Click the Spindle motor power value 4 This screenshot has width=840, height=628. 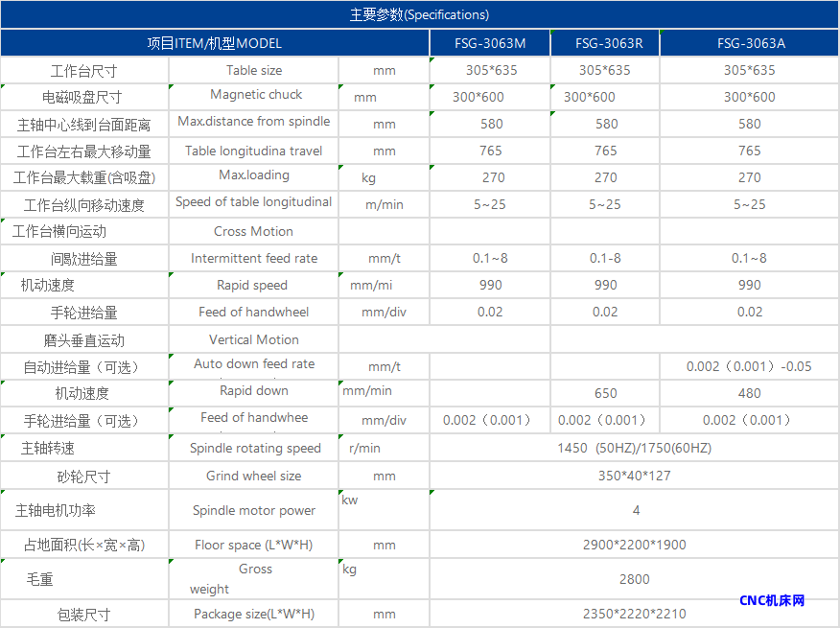click(636, 510)
